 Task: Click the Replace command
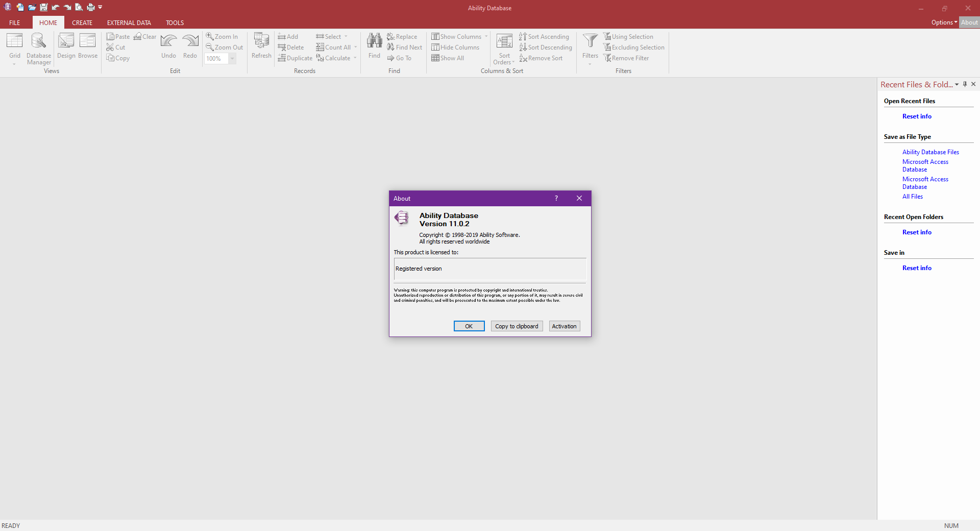pyautogui.click(x=402, y=37)
